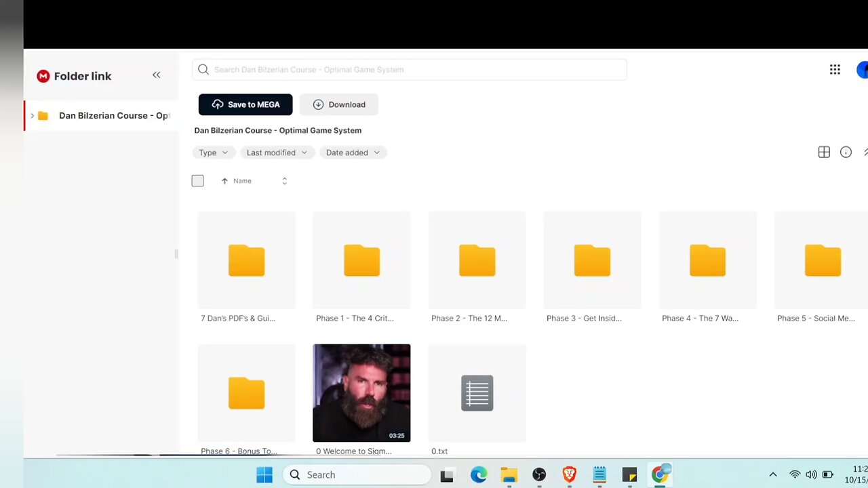This screenshot has width=868, height=488.
Task: Click the Download button
Action: coord(339,104)
